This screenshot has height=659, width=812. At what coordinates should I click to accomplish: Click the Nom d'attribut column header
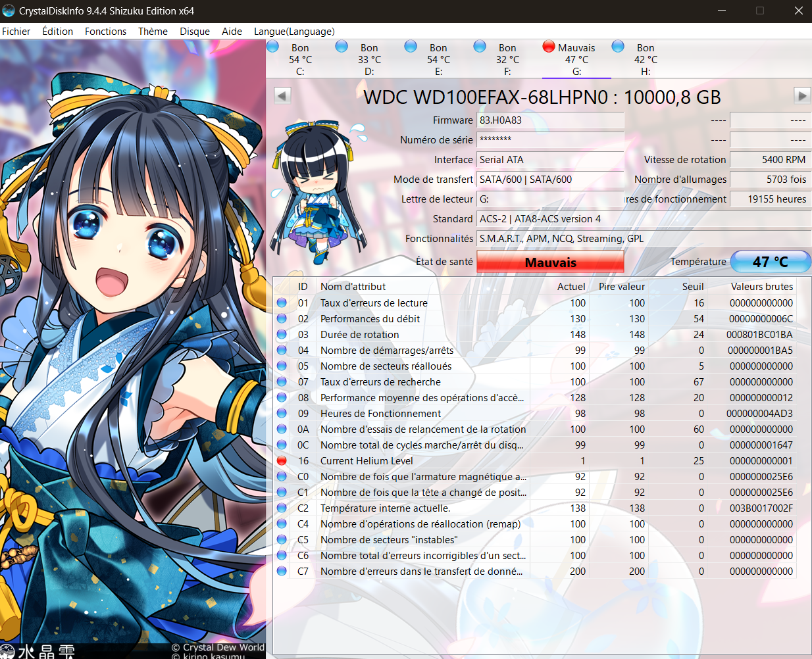pyautogui.click(x=422, y=287)
